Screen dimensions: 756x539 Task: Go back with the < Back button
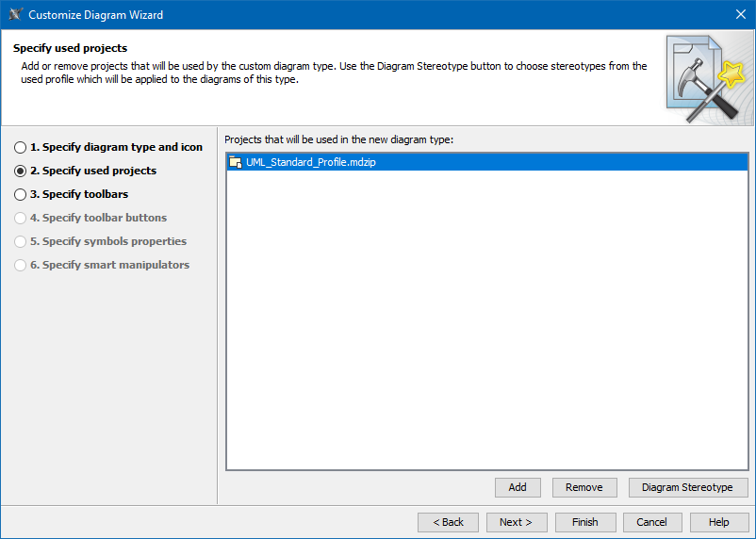448,522
